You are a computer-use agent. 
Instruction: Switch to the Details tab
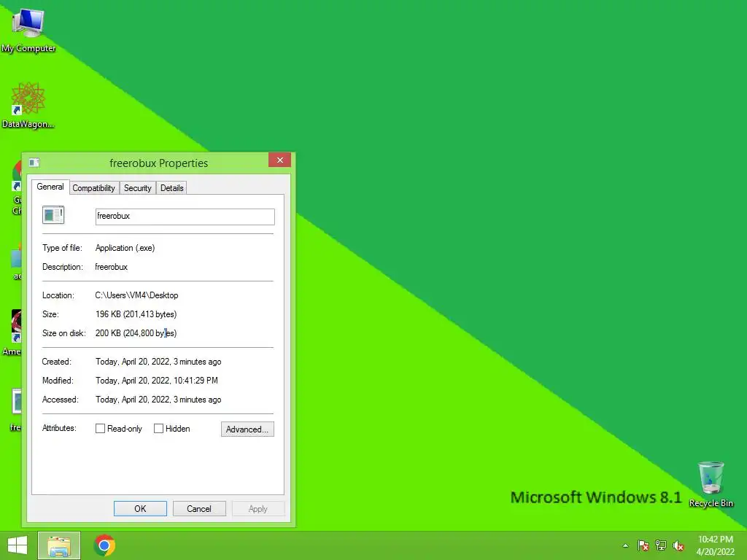pyautogui.click(x=172, y=188)
